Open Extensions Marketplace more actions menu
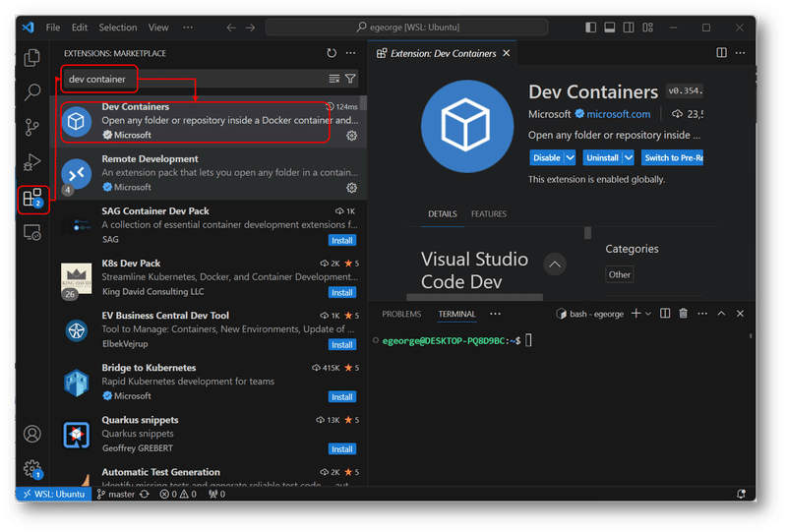 coord(351,53)
